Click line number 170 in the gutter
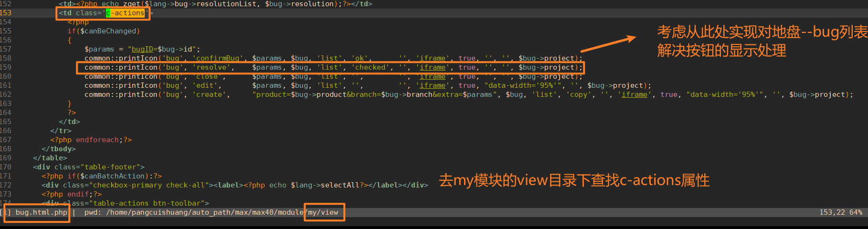This screenshot has width=868, height=229. tap(6, 167)
